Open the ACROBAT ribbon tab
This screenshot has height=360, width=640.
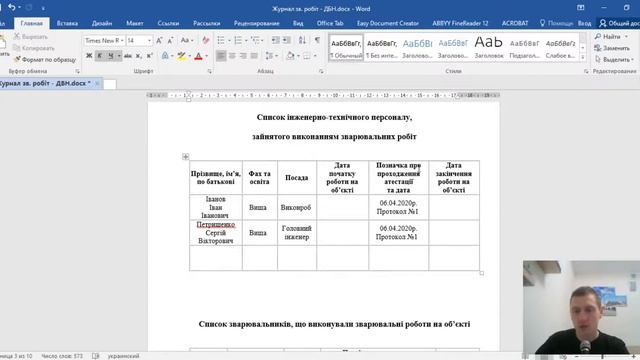point(515,23)
